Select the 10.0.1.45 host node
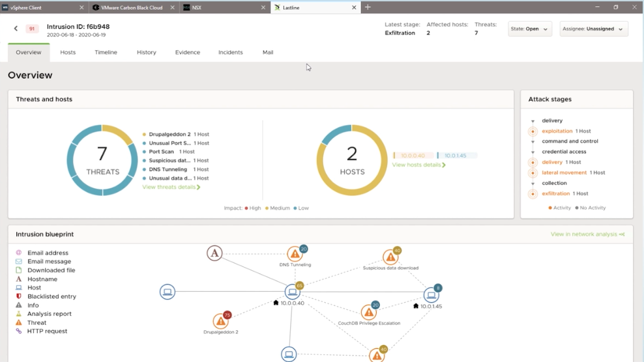Screen dimensions: 644x362 (431, 295)
